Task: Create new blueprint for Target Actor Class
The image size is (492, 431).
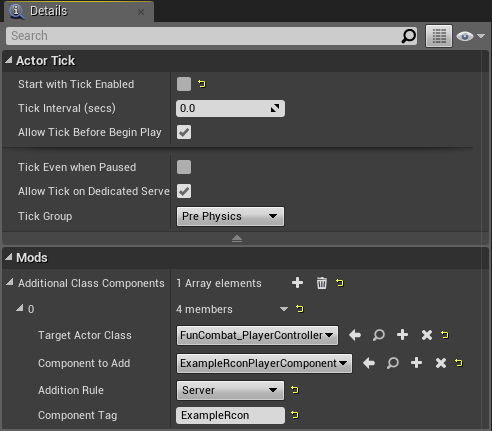Action: [x=402, y=335]
